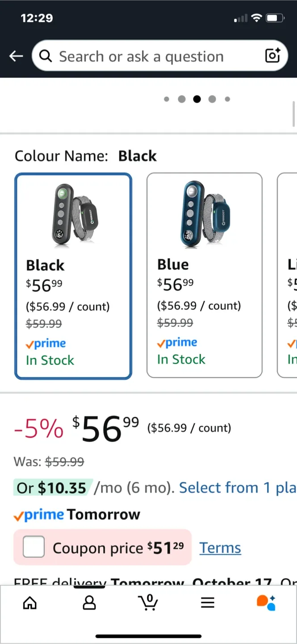Viewport: 297px width, 644px height.
Task: Go to Home tab icon
Action: tap(30, 603)
